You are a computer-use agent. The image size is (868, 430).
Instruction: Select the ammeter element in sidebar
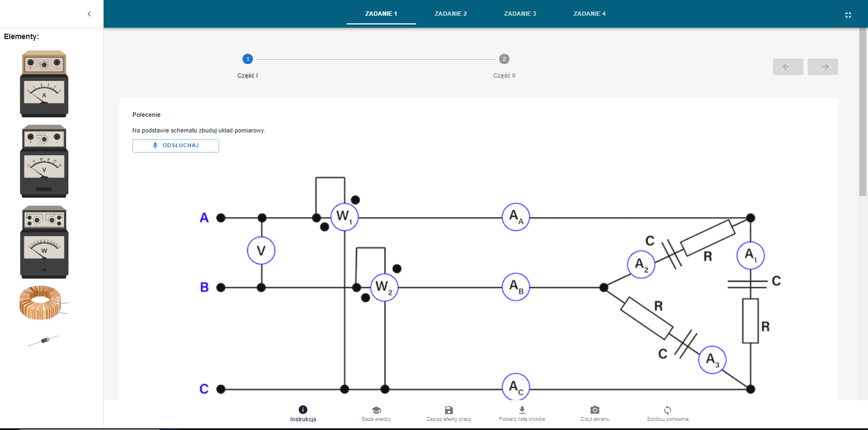coord(44,84)
